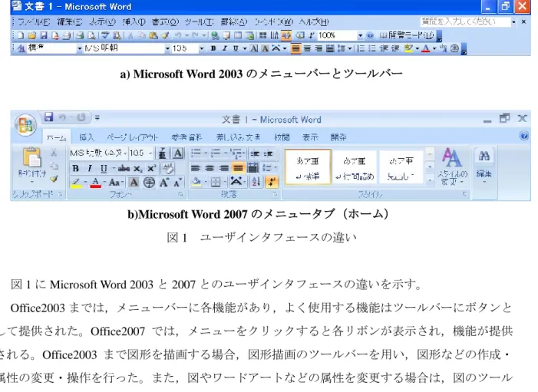Click the numbered list icon in Word 2007

(x=216, y=153)
